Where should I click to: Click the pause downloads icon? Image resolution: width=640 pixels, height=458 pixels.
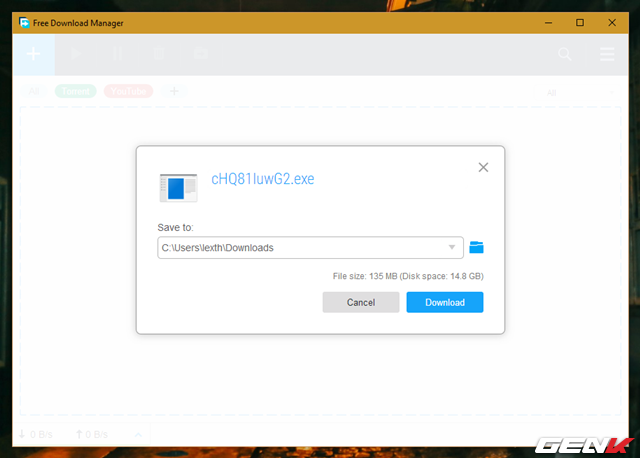[x=117, y=54]
